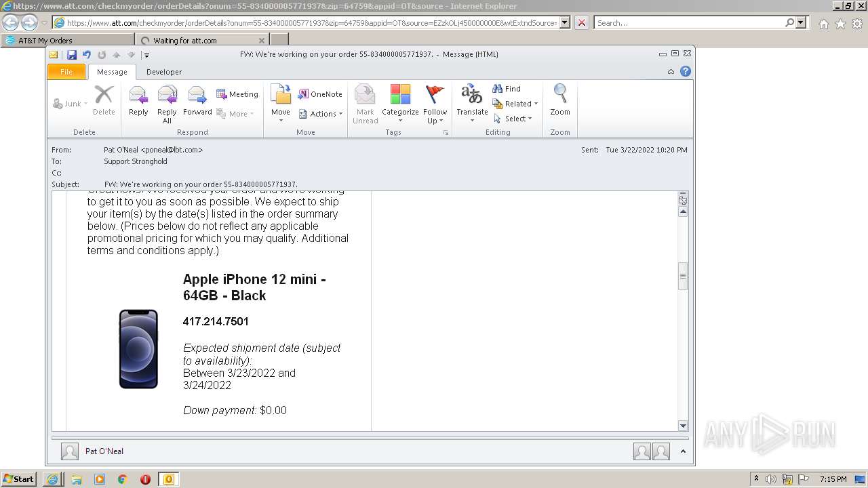Open the Actions dropdown
This screenshot has width=868, height=488.
tap(321, 114)
